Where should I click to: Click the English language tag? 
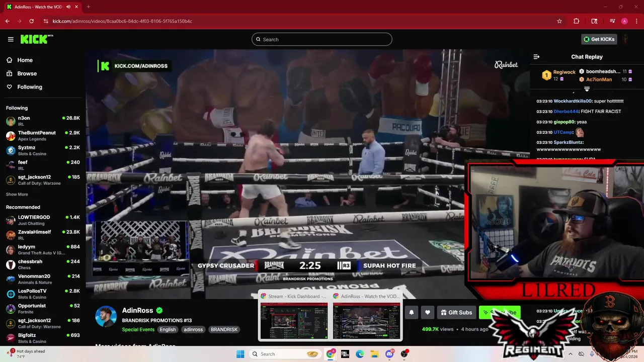click(168, 330)
